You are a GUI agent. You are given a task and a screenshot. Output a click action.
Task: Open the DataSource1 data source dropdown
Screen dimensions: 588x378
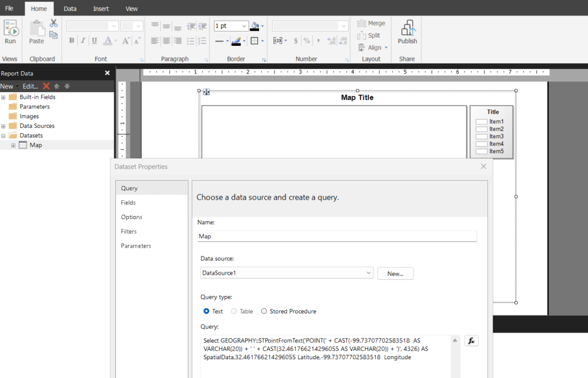[x=368, y=272]
